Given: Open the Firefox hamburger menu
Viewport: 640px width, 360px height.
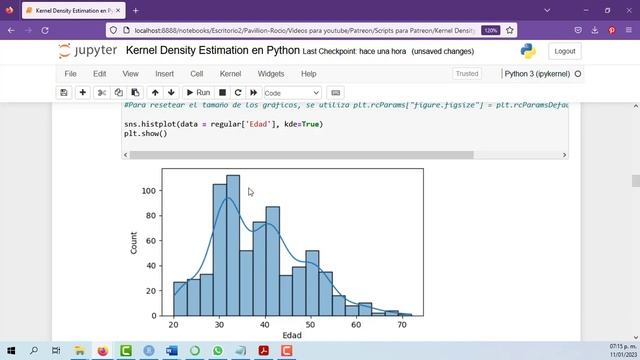Looking at the screenshot, I should (x=629, y=30).
